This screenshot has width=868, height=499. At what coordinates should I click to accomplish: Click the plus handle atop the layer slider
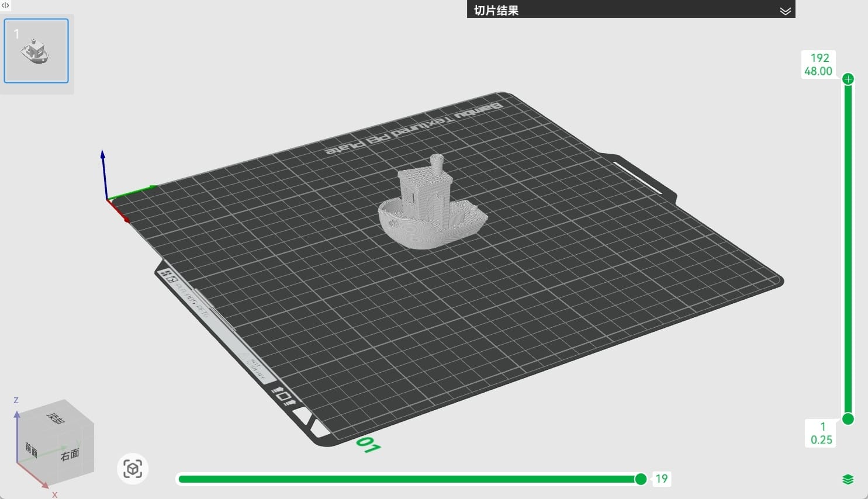(x=848, y=79)
